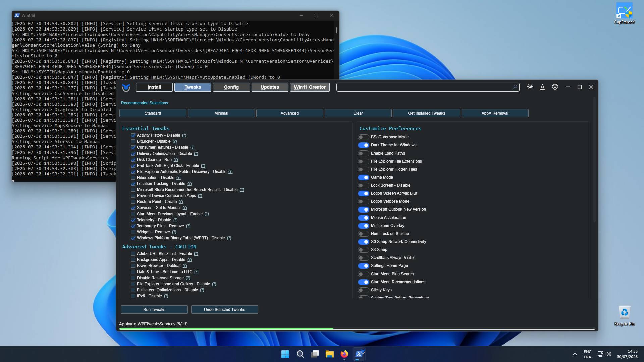
Task: Open taskbar Search
Action: pyautogui.click(x=300, y=354)
